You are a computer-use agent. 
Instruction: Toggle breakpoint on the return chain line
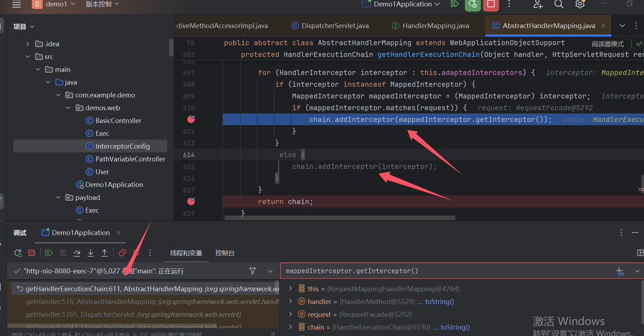(191, 202)
